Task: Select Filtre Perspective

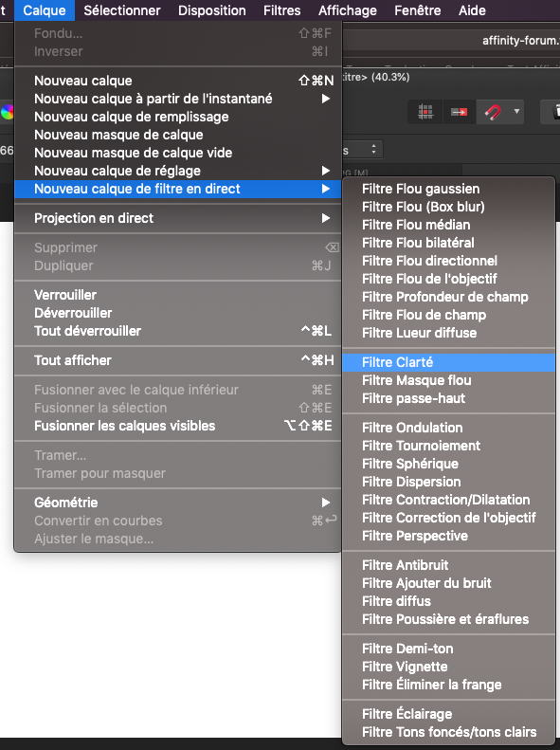Action: [x=449, y=536]
